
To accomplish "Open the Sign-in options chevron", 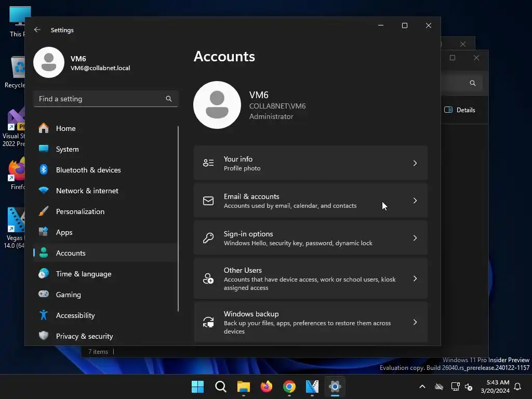I will 415,238.
